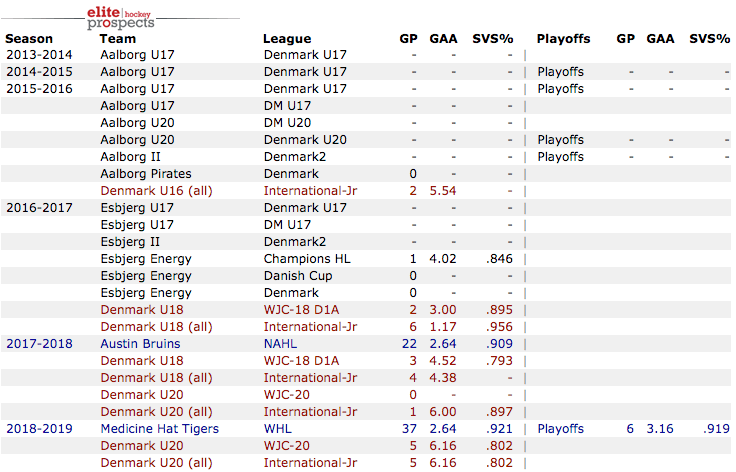Click the League column header
Viewport: 736px width, 472px height.
[287, 39]
